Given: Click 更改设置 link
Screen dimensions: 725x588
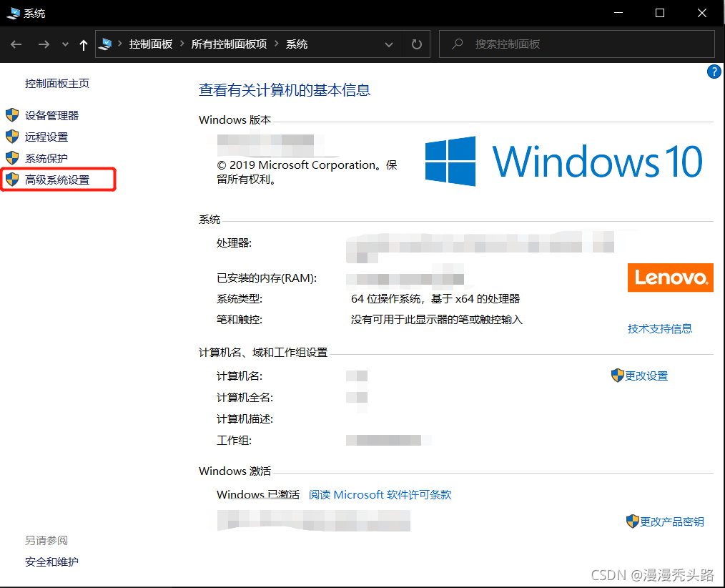Looking at the screenshot, I should pyautogui.click(x=646, y=376).
